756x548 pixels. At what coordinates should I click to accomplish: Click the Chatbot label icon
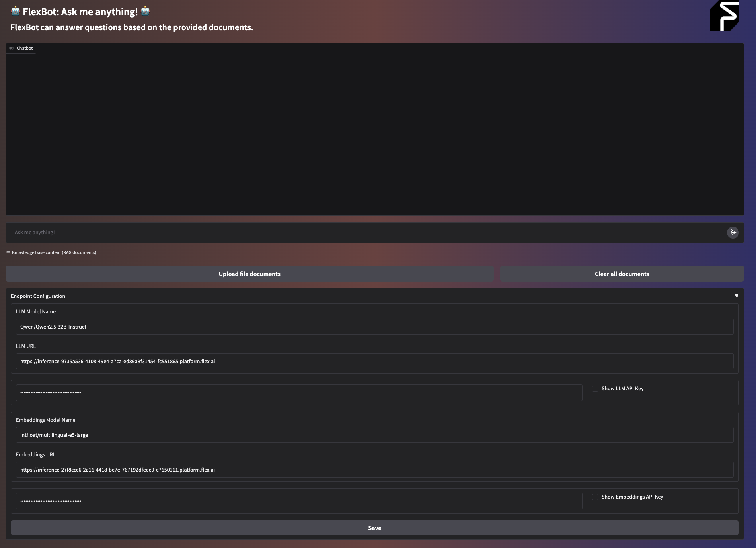click(x=12, y=48)
